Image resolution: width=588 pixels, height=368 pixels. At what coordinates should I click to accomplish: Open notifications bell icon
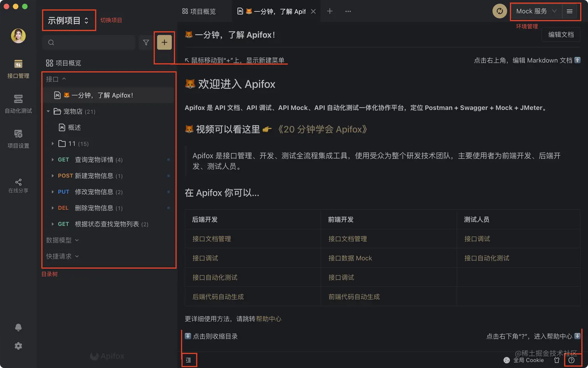[18, 327]
